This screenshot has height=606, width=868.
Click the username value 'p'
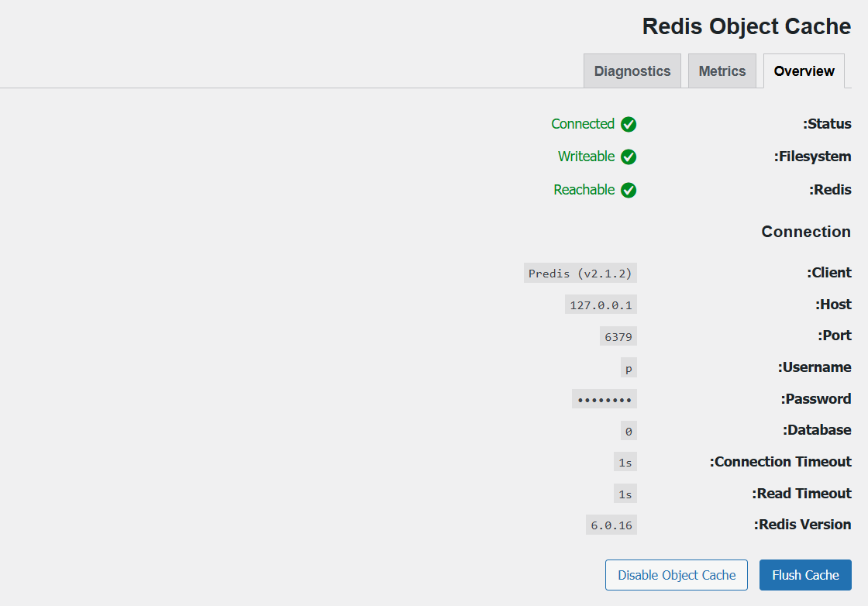pyautogui.click(x=629, y=368)
